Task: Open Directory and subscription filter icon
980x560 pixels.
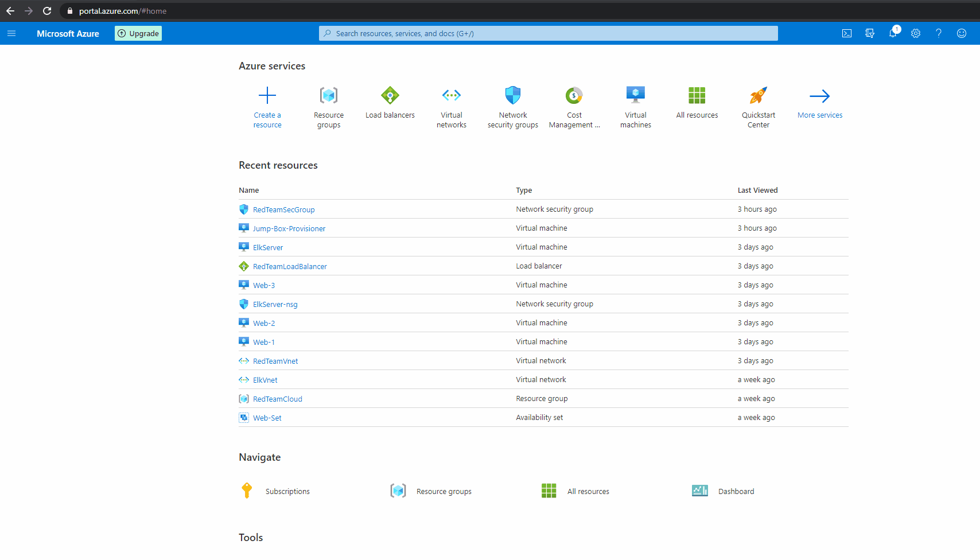Action: (870, 33)
